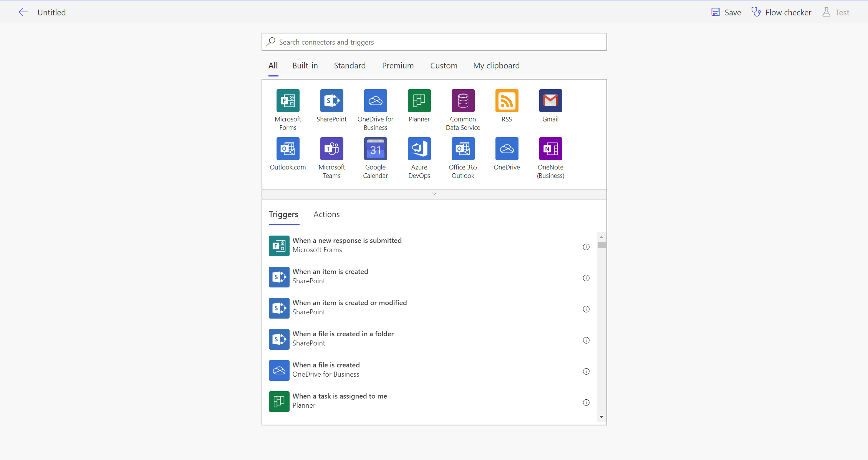868x460 pixels.
Task: Select the RSS connector icon
Action: (507, 101)
